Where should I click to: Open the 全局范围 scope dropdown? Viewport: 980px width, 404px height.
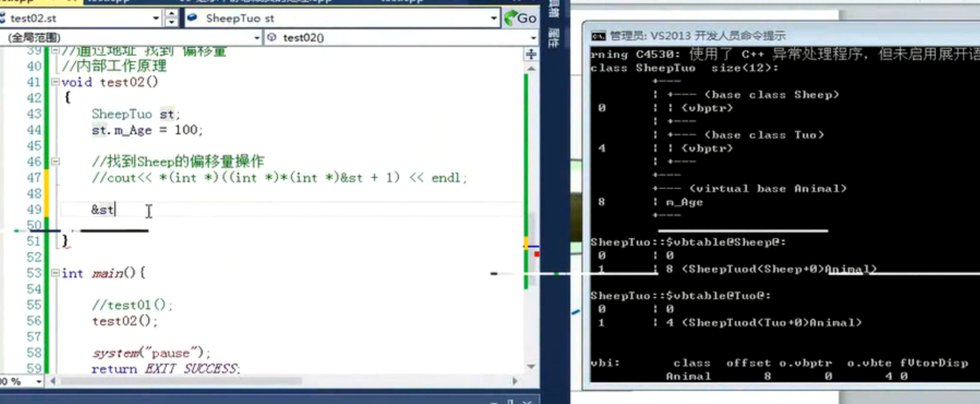257,38
